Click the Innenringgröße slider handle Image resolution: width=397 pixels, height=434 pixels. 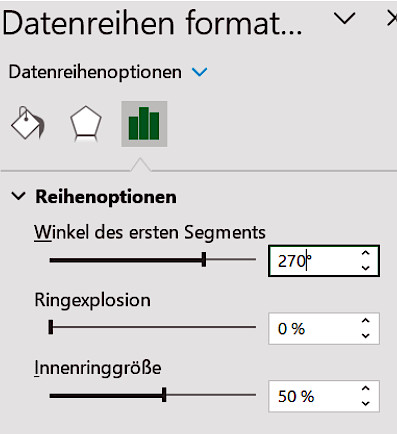click(164, 395)
